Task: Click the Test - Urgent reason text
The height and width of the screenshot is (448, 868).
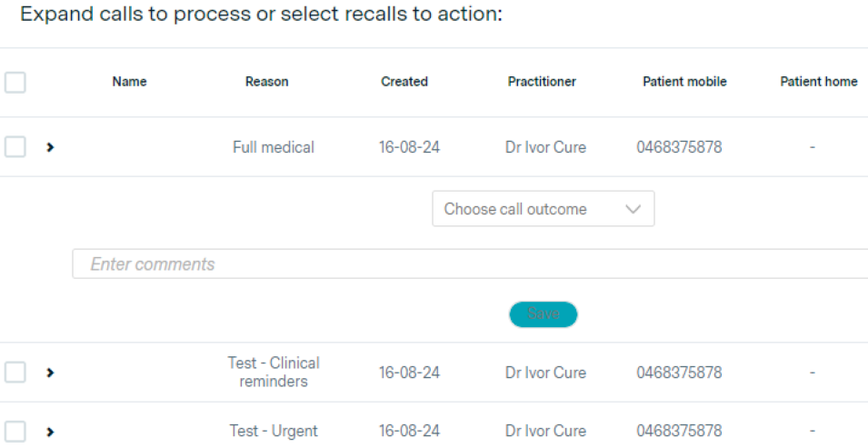Action: coord(274,432)
